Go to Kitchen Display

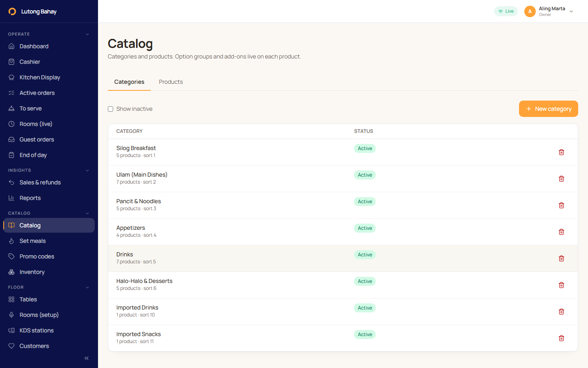coord(49,77)
